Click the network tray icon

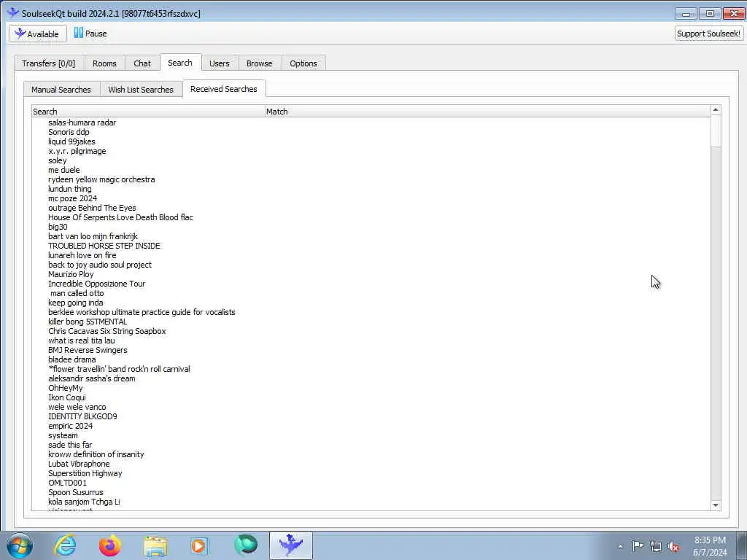coord(656,547)
